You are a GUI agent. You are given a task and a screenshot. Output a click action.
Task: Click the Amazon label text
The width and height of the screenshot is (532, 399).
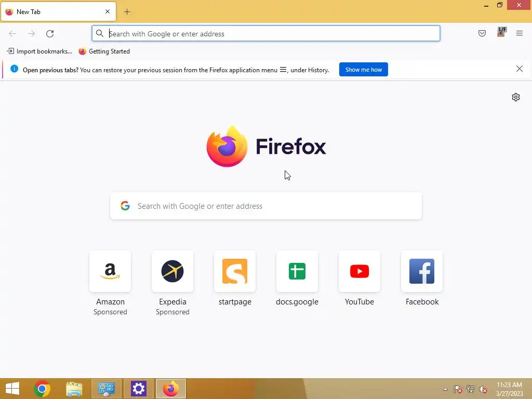[110, 302]
